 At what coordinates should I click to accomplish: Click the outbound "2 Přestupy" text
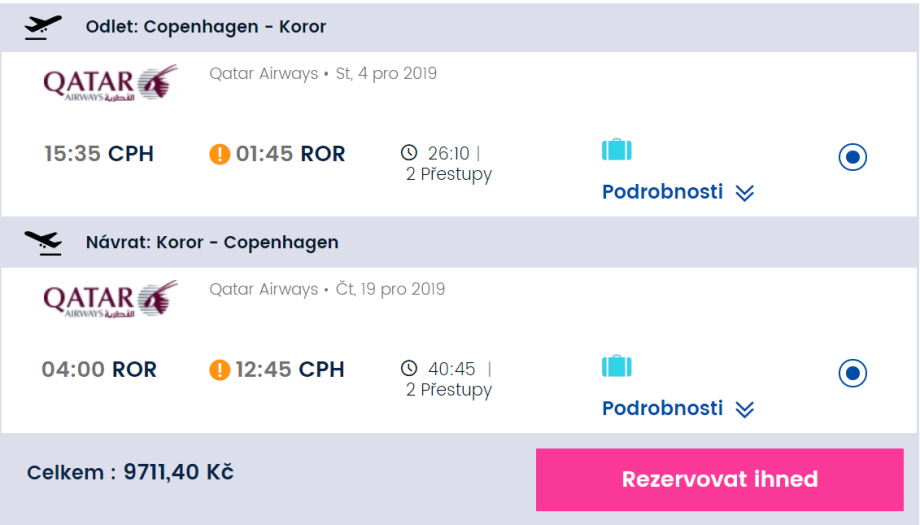[449, 174]
